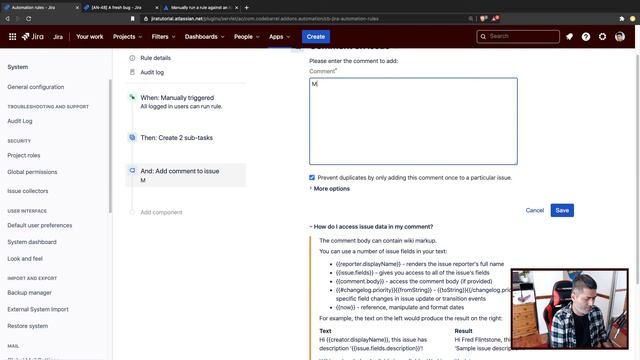Open Restore system
The width and height of the screenshot is (640, 360).
28,326
